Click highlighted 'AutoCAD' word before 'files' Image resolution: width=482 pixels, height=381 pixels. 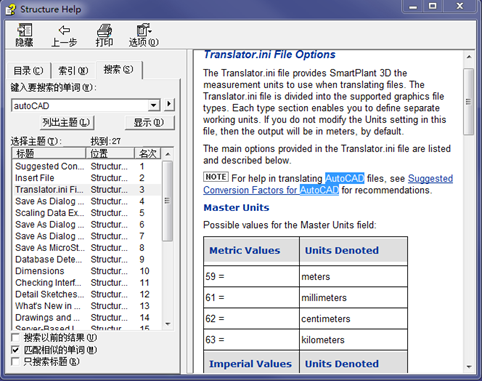(x=345, y=178)
